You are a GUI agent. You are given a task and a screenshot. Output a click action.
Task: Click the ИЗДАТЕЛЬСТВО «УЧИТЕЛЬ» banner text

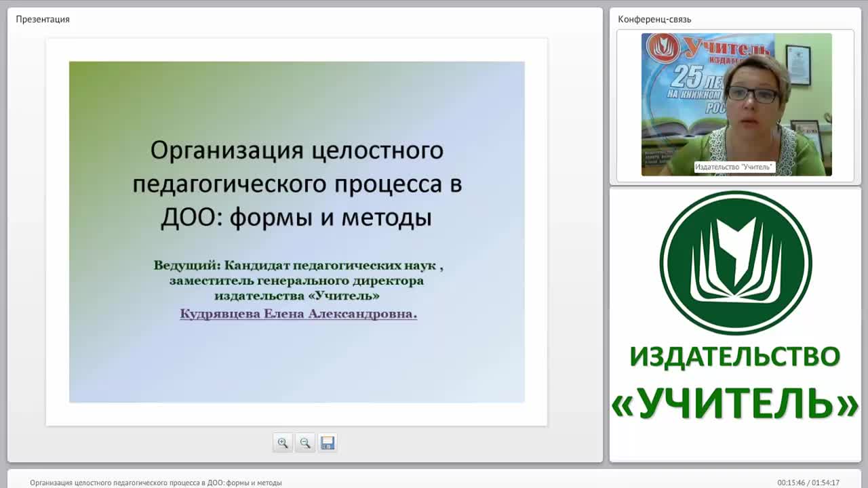pyautogui.click(x=735, y=383)
